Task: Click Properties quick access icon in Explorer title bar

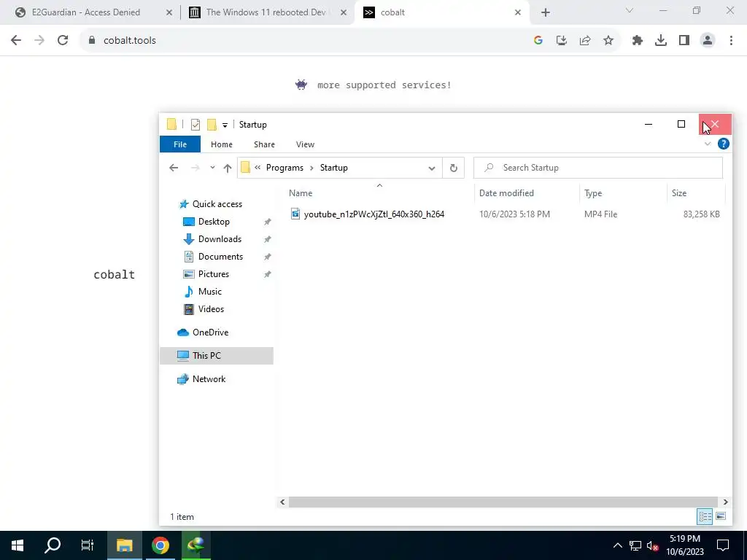Action: pos(196,125)
